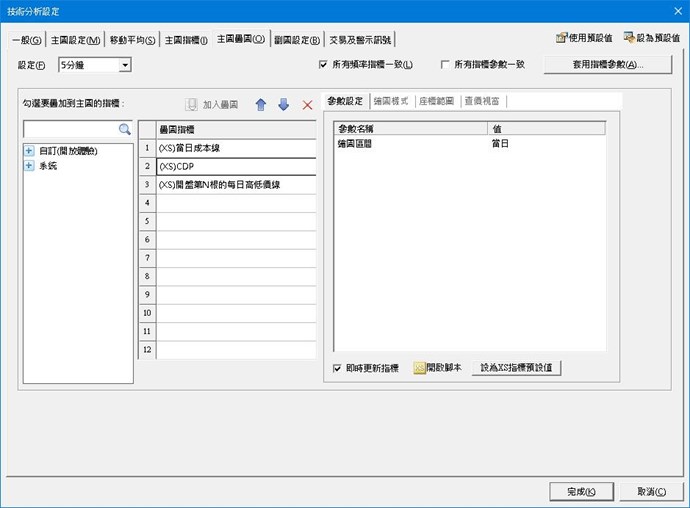Expand the 系統 tree node
Viewport: 690px width, 508px height.
pos(29,166)
